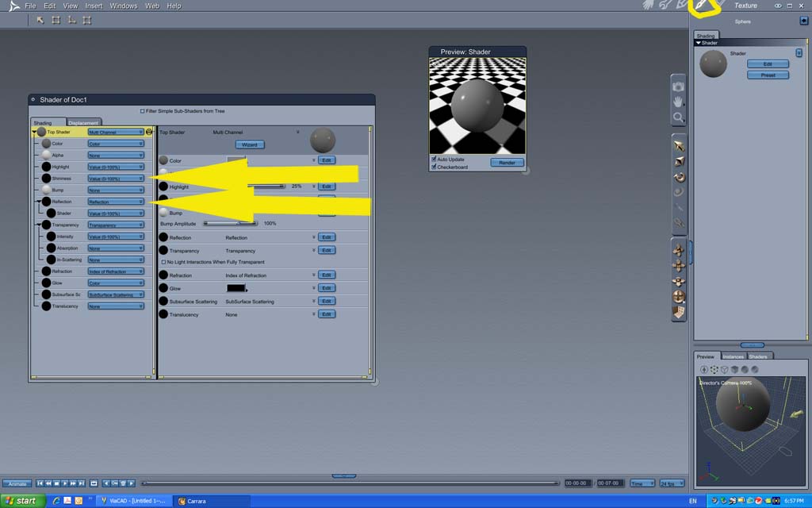This screenshot has width=812, height=508.
Task: Click the Windows Start button
Action: 21,501
